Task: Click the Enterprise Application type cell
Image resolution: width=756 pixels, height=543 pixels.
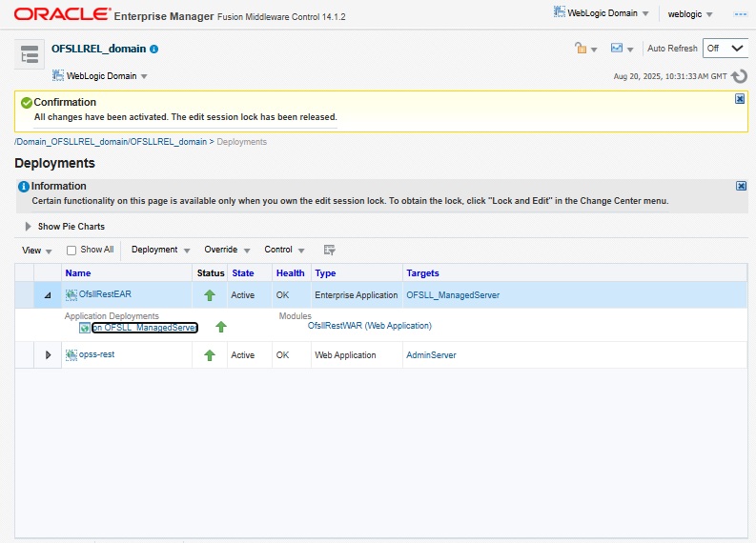Action: (357, 295)
